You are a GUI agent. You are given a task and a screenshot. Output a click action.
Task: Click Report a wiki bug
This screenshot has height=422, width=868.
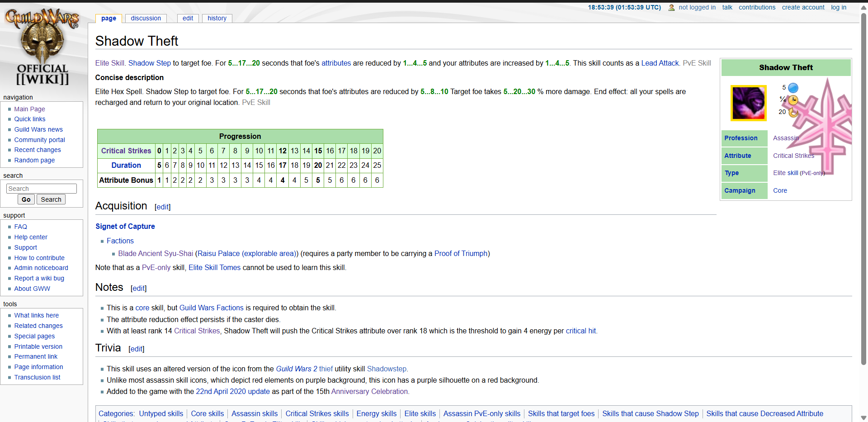39,278
